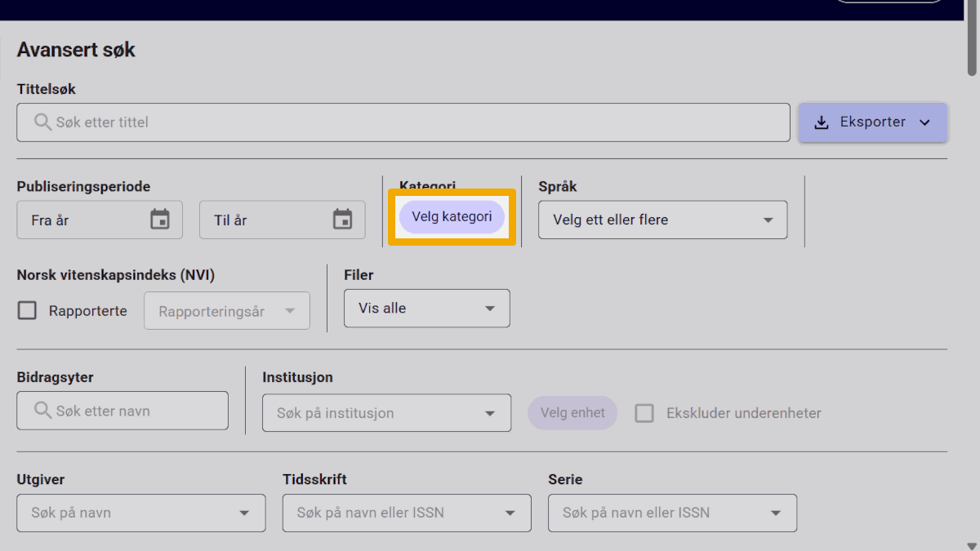Click the Tittelsøk label
This screenshot has height=551, width=980.
[x=47, y=89]
